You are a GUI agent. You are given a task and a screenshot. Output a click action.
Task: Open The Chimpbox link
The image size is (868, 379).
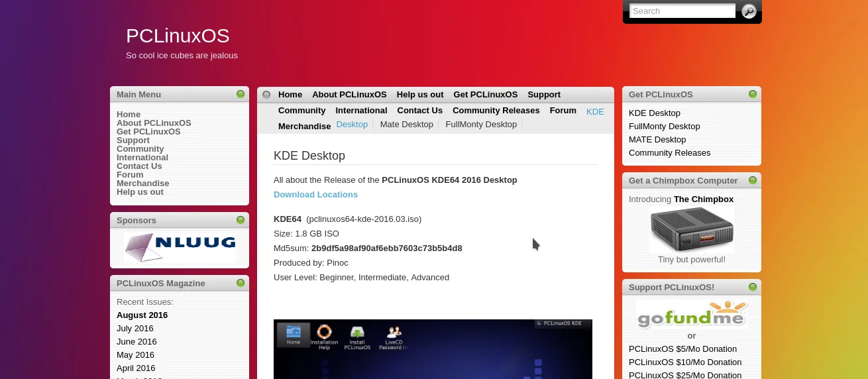[x=704, y=199]
